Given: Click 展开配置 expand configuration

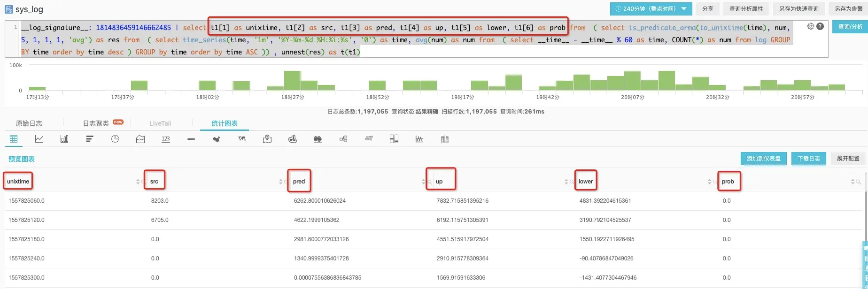Looking at the screenshot, I should [x=848, y=159].
